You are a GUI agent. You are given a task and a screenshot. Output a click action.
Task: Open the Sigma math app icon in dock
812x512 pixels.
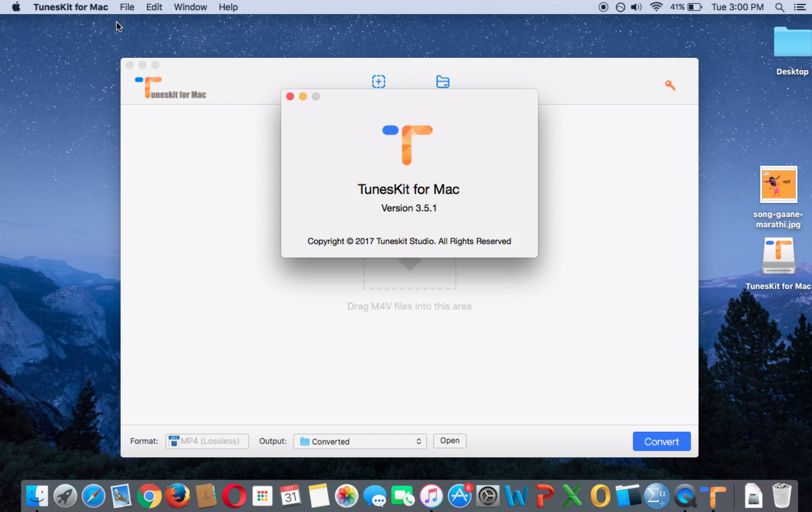pyautogui.click(x=657, y=496)
